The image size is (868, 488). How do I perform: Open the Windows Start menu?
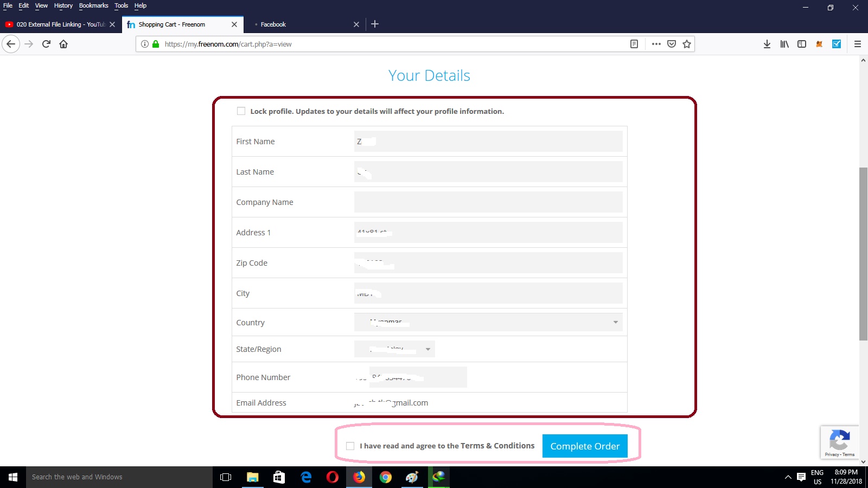13,477
